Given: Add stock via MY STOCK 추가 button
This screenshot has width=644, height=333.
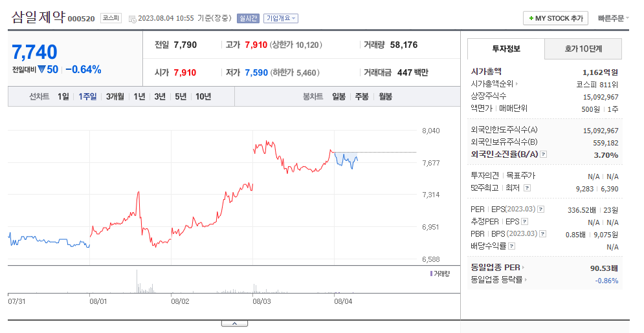Looking at the screenshot, I should click(x=556, y=19).
